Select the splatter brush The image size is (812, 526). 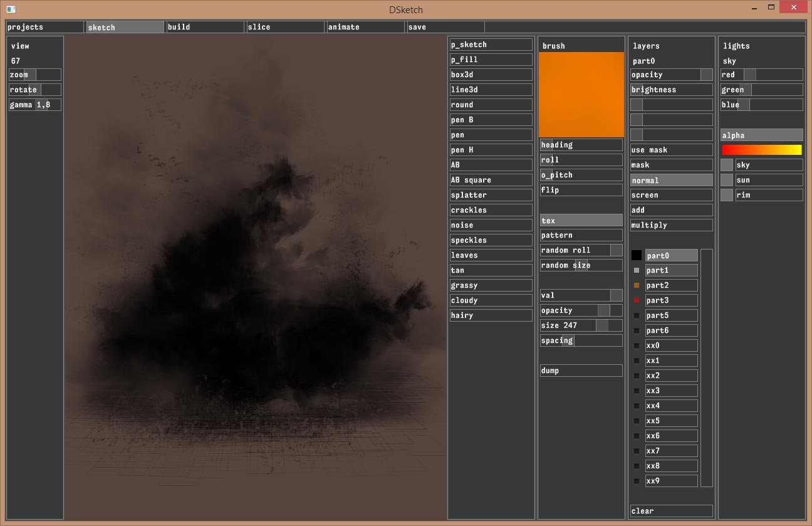click(491, 195)
